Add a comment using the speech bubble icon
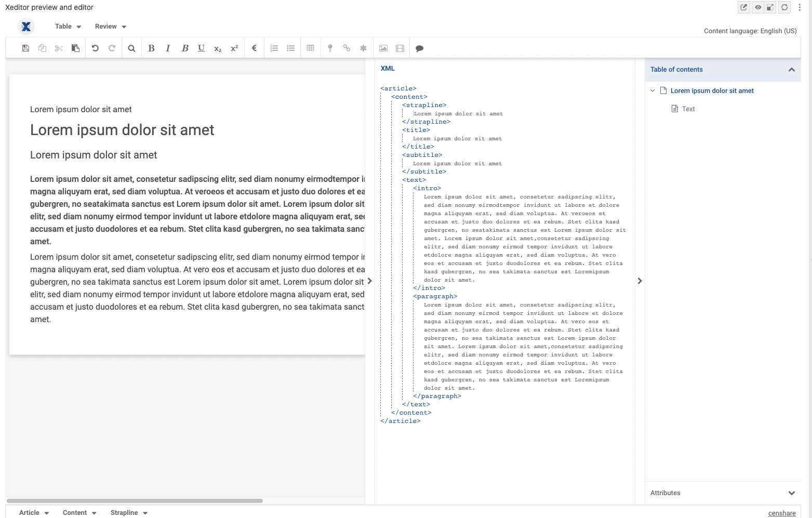 click(419, 48)
